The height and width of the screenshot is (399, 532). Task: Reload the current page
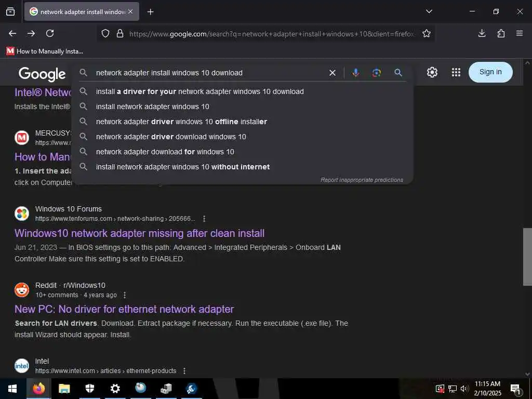(50, 33)
